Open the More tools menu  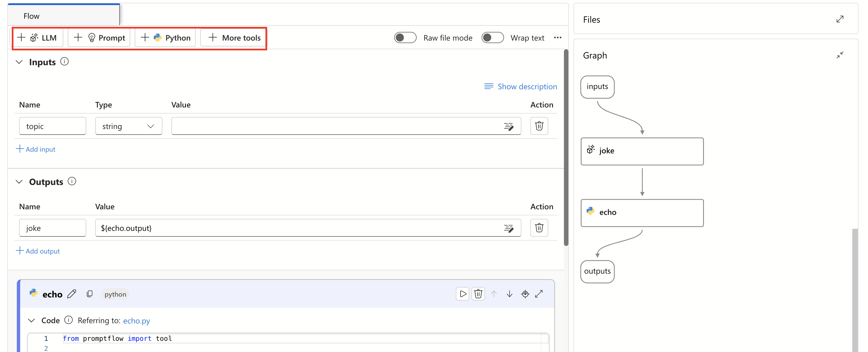[233, 37]
